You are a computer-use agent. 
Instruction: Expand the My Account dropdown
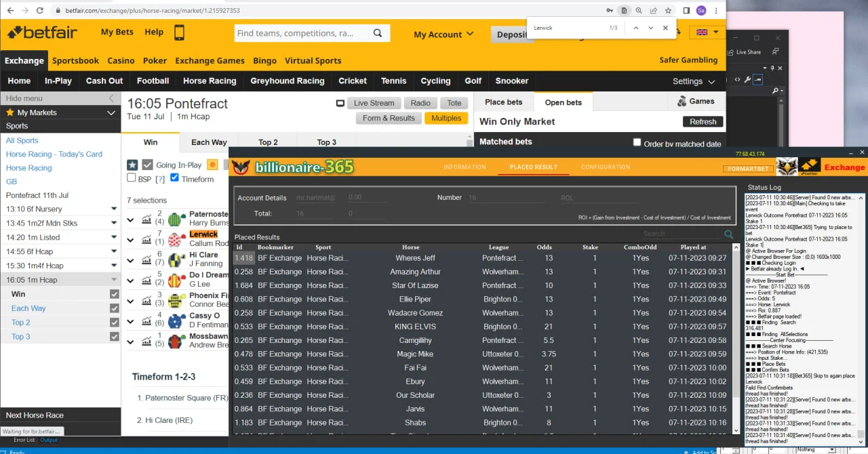pos(447,35)
